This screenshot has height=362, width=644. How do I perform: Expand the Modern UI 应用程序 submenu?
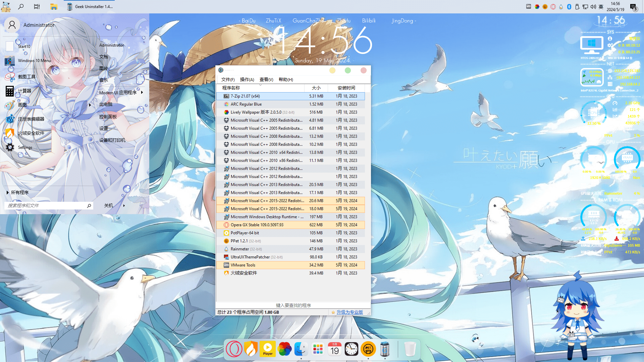(x=121, y=93)
